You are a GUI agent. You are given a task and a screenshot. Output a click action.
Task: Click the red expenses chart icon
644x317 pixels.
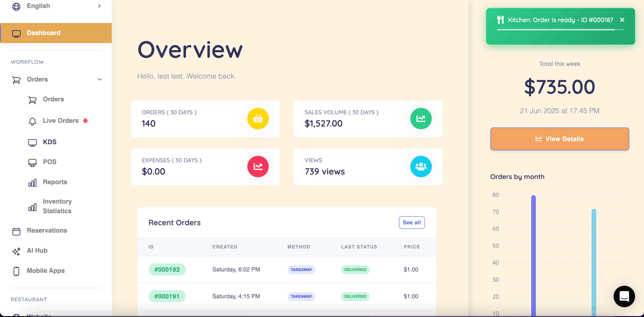tap(258, 167)
